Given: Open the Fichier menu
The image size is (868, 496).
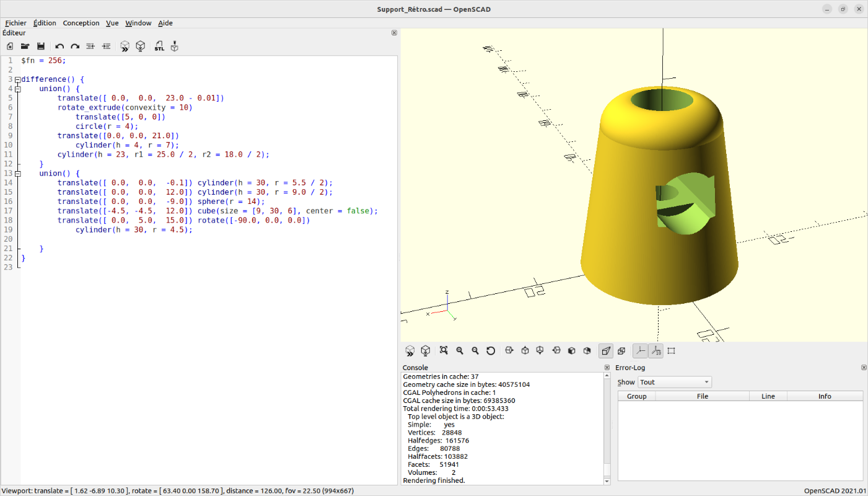Looking at the screenshot, I should (x=15, y=23).
